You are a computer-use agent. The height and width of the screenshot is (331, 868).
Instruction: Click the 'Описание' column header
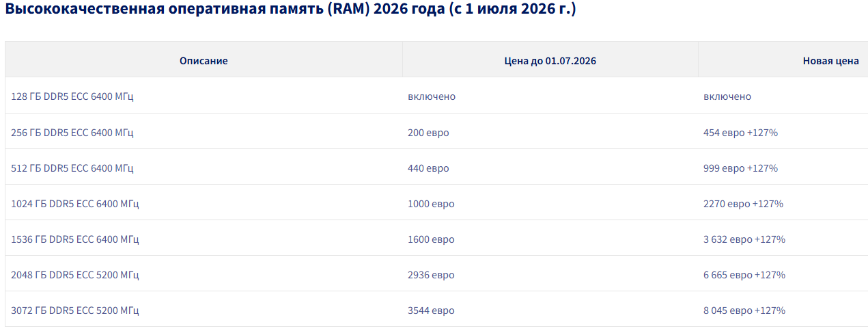pos(204,61)
